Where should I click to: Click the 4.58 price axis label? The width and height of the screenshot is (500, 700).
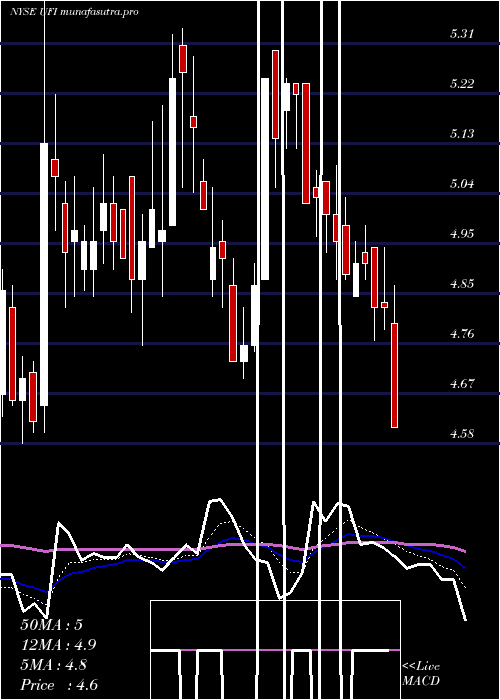pyautogui.click(x=462, y=434)
